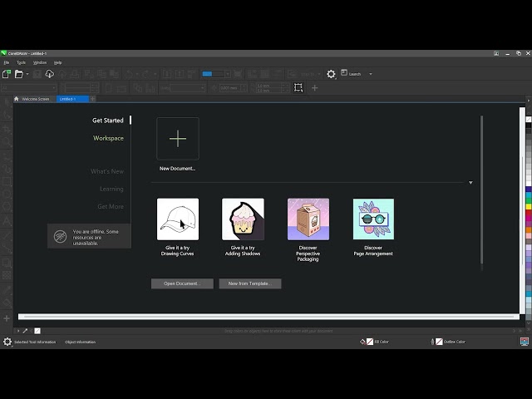Click the home icon on Welcome tab

coord(17,99)
